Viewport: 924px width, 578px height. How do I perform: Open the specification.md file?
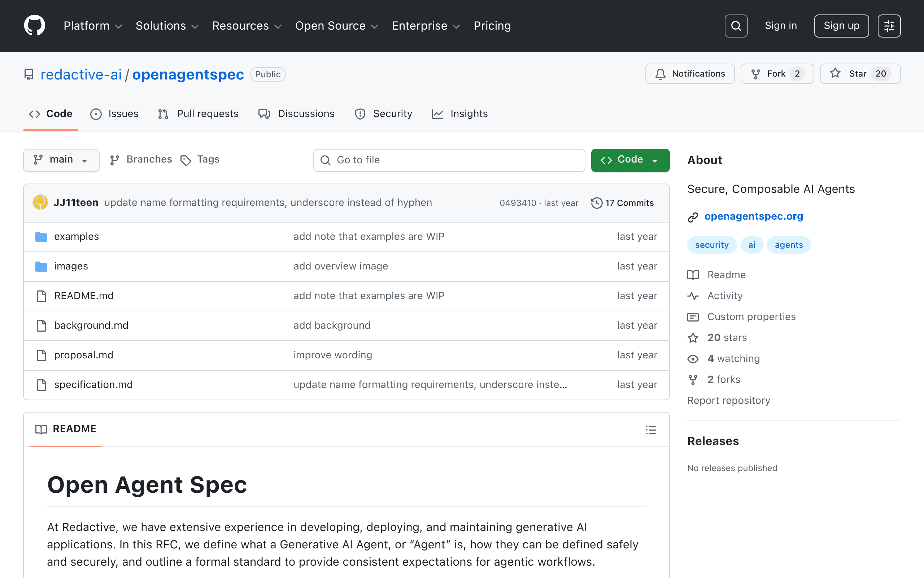tap(93, 385)
